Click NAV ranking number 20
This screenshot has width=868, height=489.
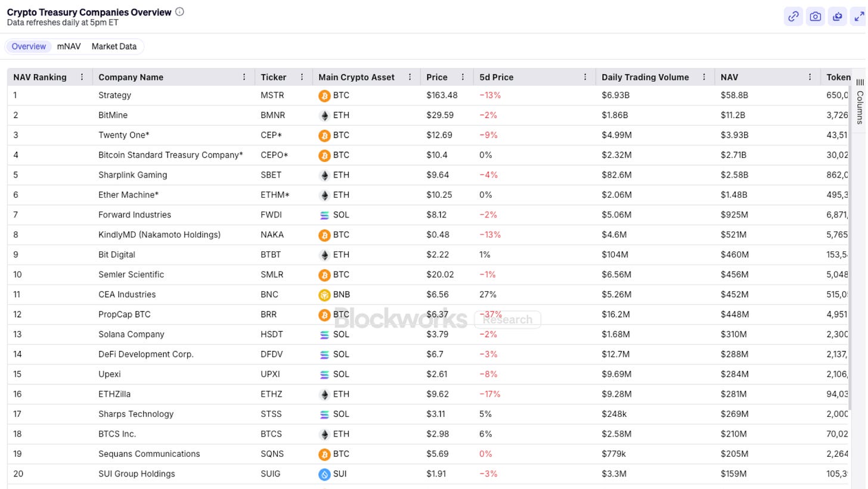18,474
